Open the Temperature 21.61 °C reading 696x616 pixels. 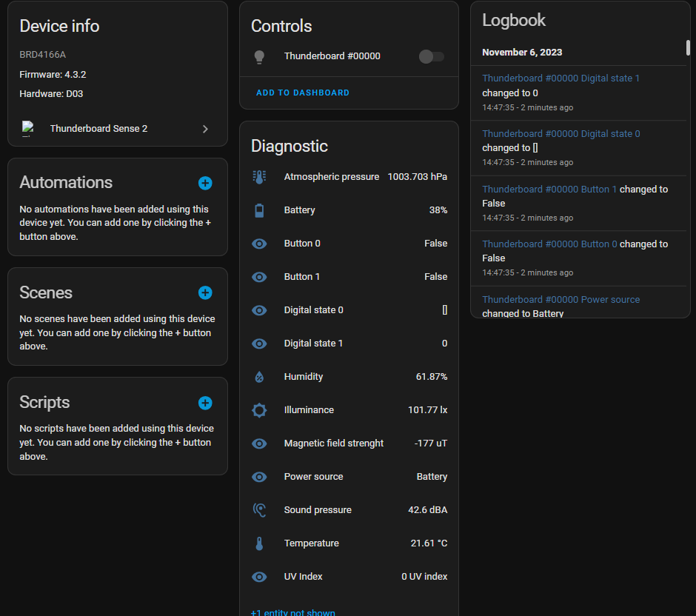tap(429, 543)
